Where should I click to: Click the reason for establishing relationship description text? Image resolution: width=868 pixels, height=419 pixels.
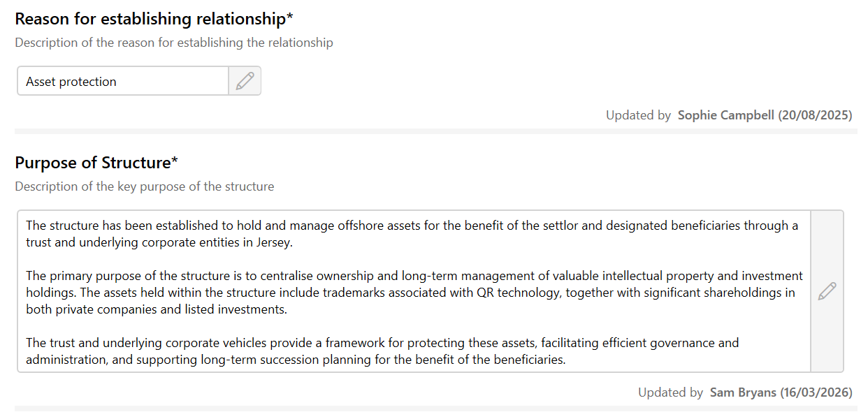pos(173,43)
